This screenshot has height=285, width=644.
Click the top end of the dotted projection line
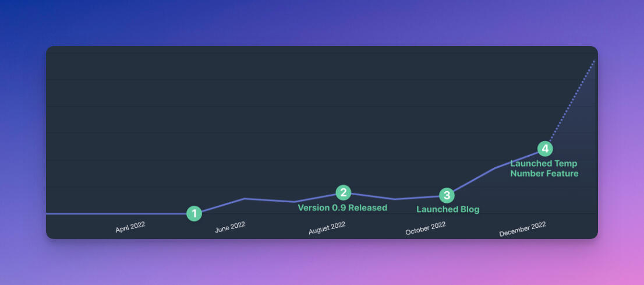coord(594,61)
